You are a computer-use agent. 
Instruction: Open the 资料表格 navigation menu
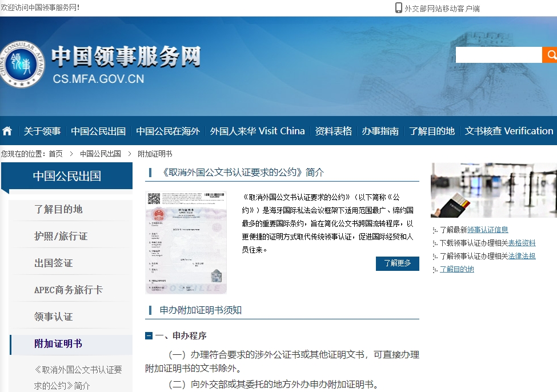tap(334, 131)
